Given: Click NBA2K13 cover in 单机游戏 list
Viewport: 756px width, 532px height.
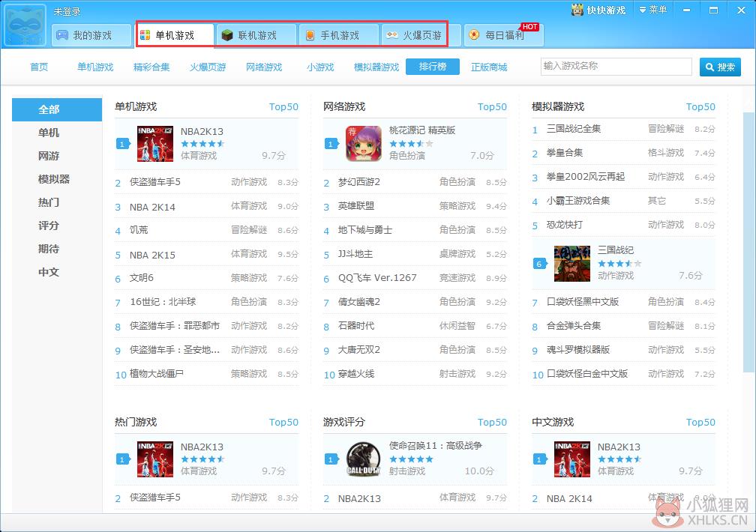Looking at the screenshot, I should click(x=155, y=144).
